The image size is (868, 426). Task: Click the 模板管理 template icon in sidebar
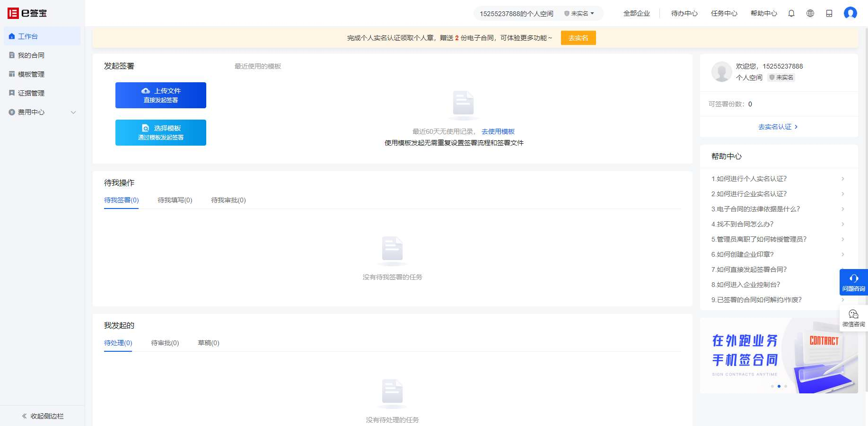coord(12,74)
